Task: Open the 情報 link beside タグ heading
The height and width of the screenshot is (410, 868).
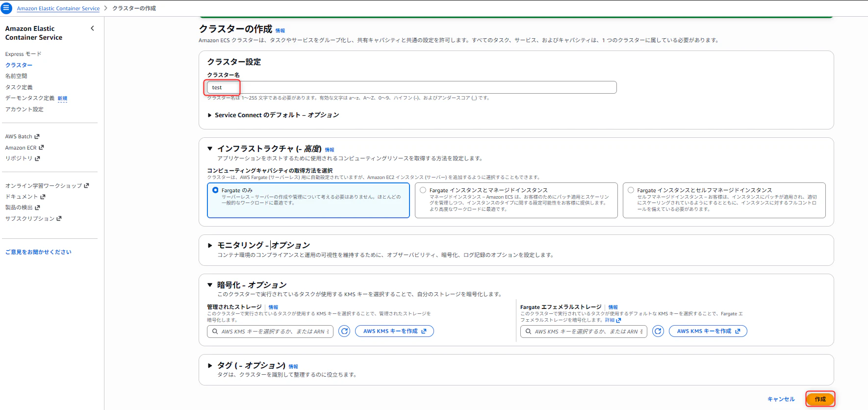Action: pos(293,366)
